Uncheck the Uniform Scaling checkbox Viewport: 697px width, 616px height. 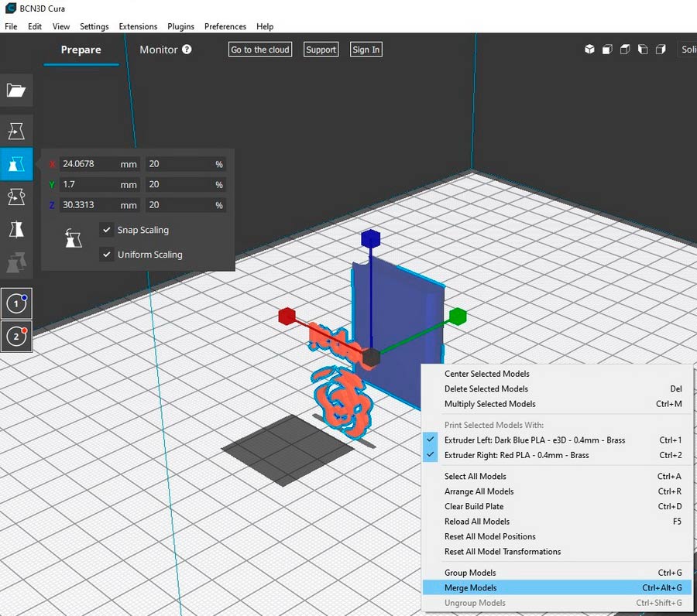[107, 255]
